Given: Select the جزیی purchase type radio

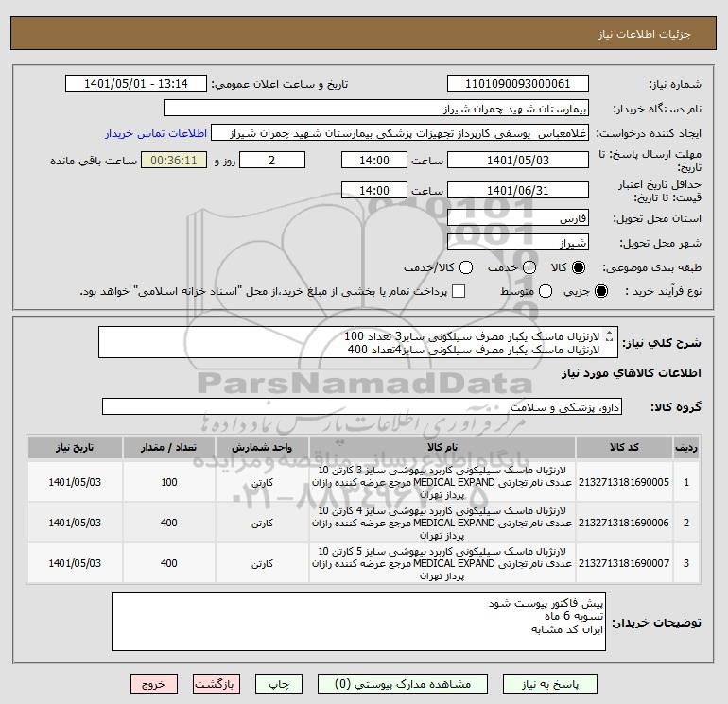Looking at the screenshot, I should pyautogui.click(x=600, y=291).
